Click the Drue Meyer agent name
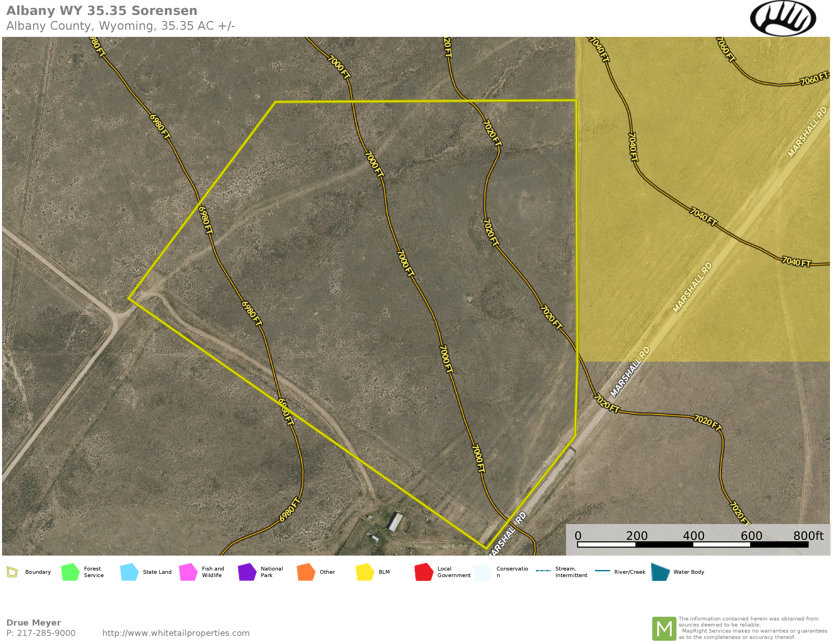Viewport: 833px width, 644px height. coord(34,623)
